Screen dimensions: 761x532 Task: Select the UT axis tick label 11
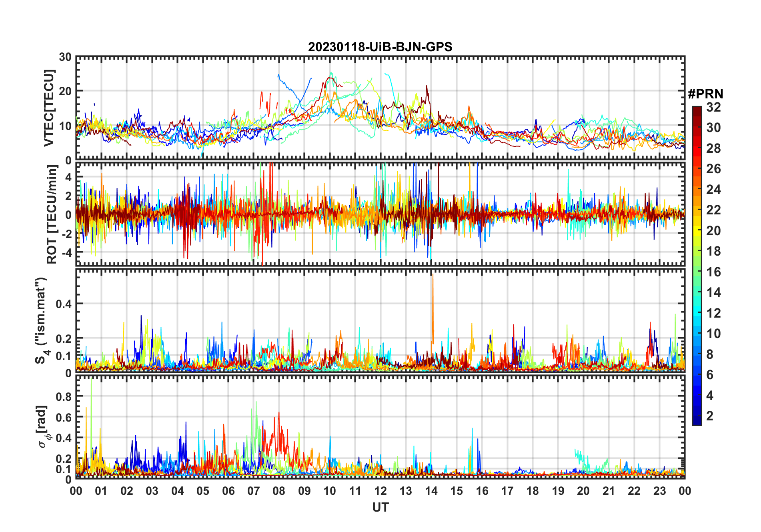[x=355, y=491]
